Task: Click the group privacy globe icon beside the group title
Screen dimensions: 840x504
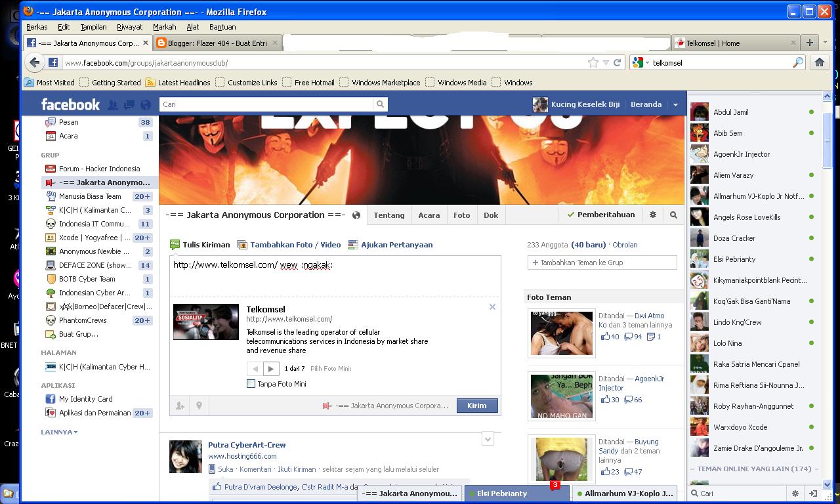Action: point(356,215)
